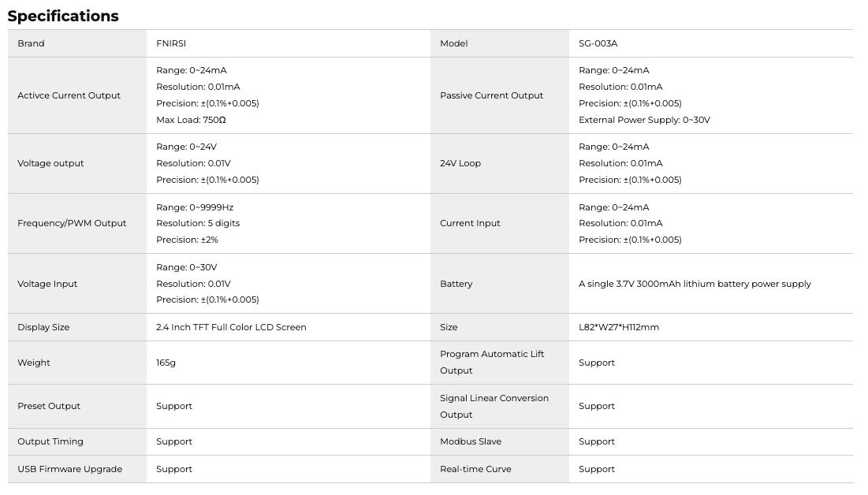
Task: Click the 2.4 Inch TFT screen description
Action: pyautogui.click(x=231, y=327)
